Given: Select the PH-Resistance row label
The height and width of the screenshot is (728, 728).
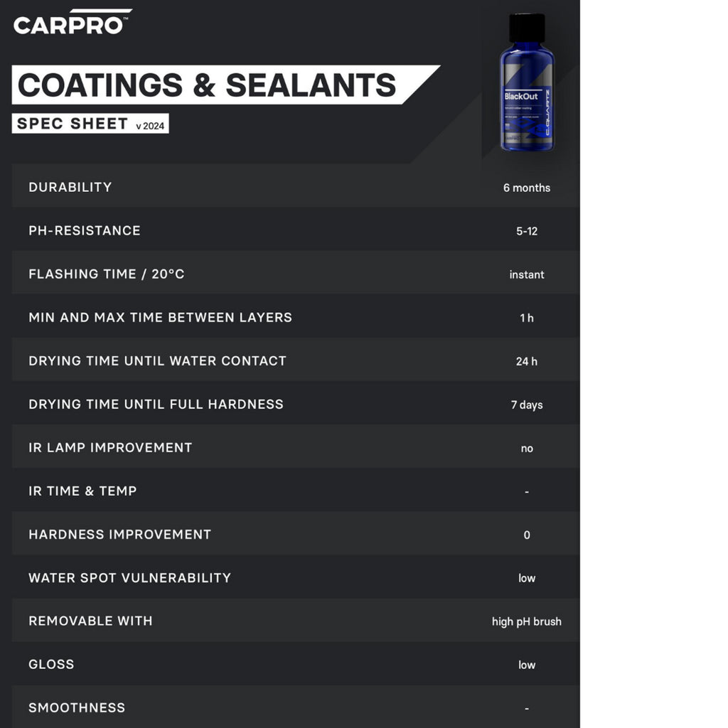Looking at the screenshot, I should click(x=85, y=230).
